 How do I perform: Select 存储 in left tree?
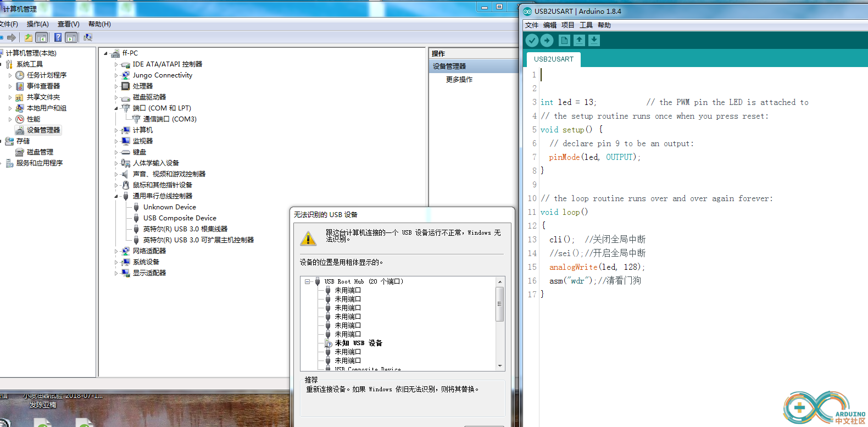(23, 141)
